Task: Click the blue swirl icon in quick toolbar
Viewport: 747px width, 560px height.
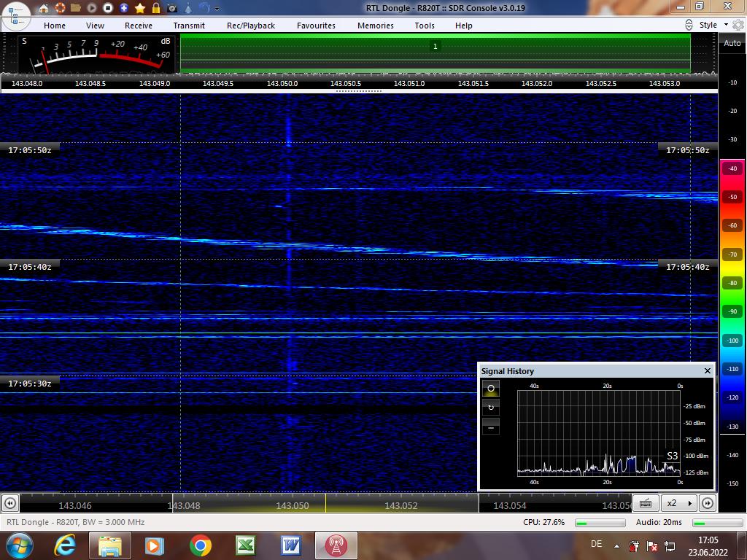Action: coord(204,8)
